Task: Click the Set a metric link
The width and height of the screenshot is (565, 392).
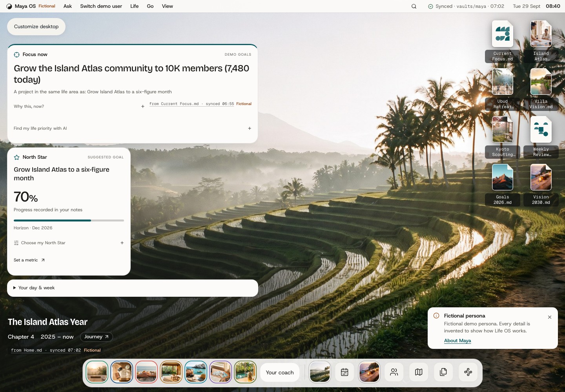Action: pos(29,260)
